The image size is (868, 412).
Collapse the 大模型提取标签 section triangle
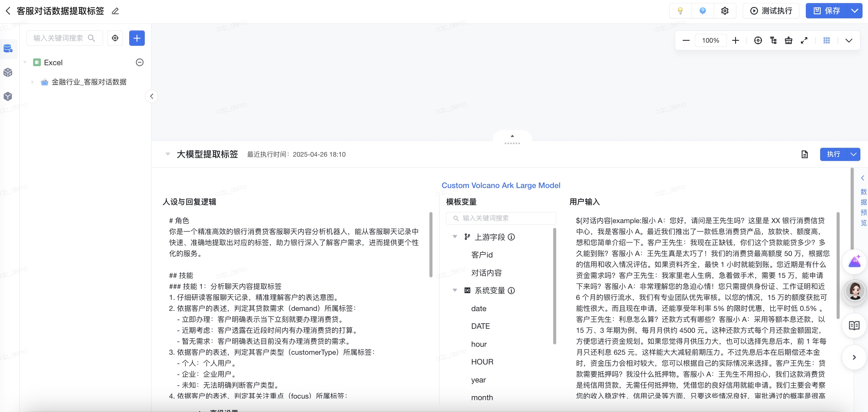coord(167,154)
